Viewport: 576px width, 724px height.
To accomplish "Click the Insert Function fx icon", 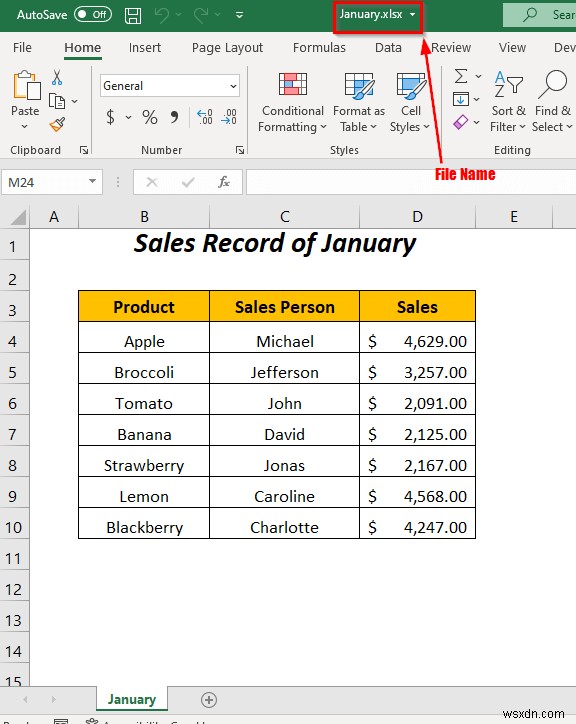I will pyautogui.click(x=224, y=182).
